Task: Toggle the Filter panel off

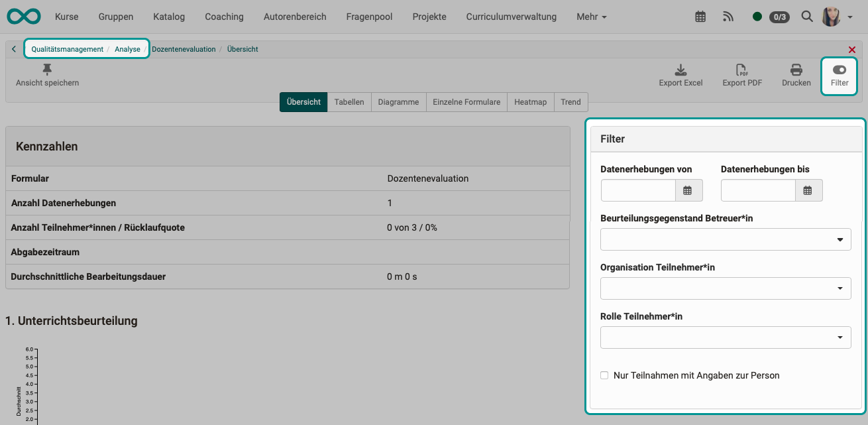Action: [839, 70]
